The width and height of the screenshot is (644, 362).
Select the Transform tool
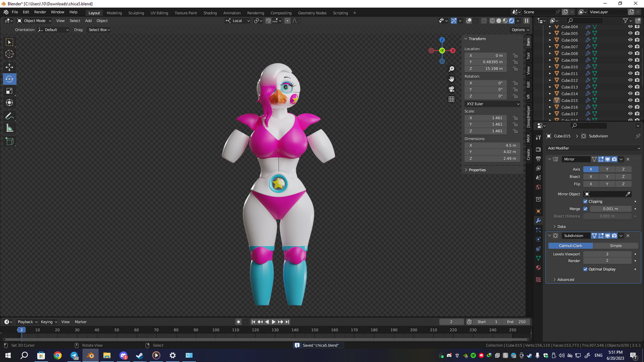pos(10,103)
